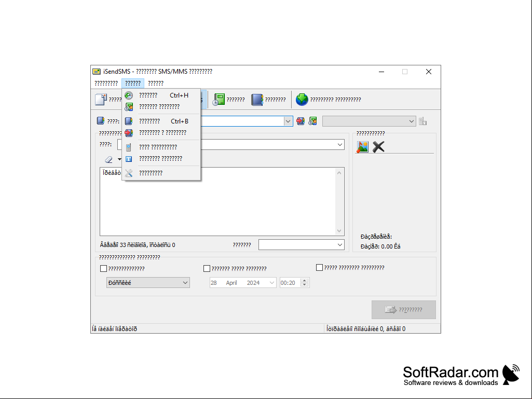
Task: Click inside the large message text area
Action: [217, 201]
